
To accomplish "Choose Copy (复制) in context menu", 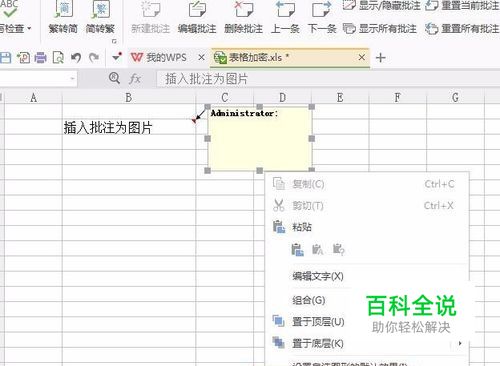I will pyautogui.click(x=367, y=184).
